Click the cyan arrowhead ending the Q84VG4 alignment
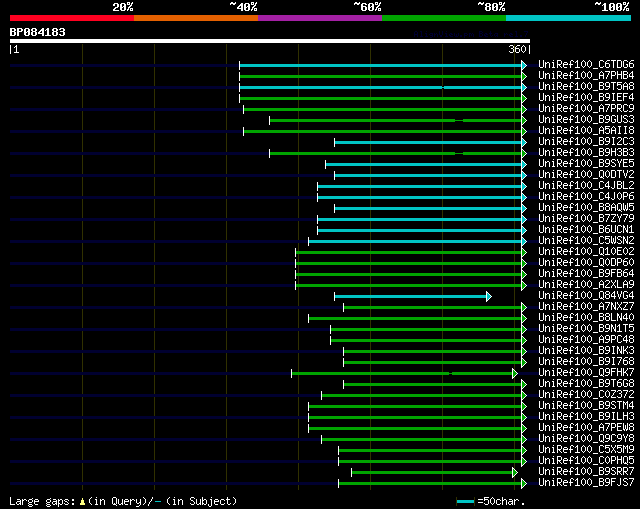 click(x=489, y=296)
